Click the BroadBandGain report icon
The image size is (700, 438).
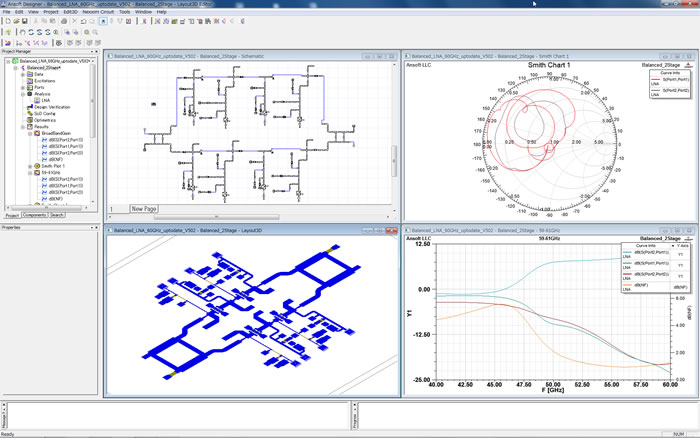point(38,133)
